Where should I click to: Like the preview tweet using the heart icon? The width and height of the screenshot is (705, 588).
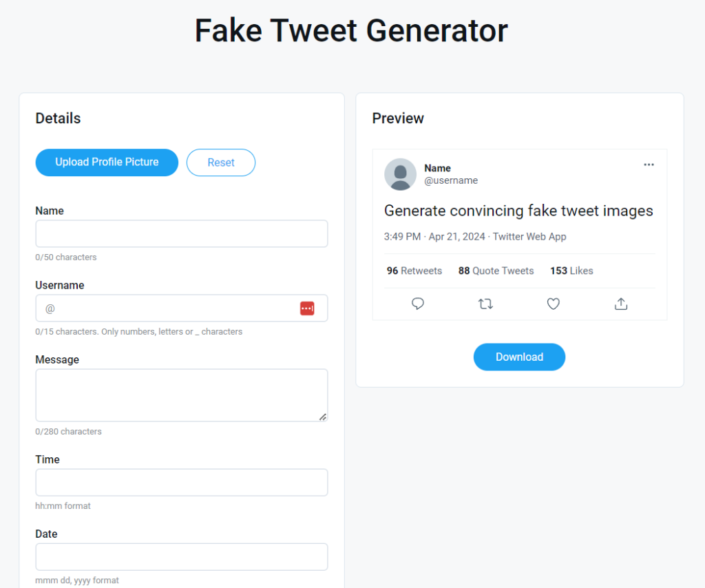point(553,304)
